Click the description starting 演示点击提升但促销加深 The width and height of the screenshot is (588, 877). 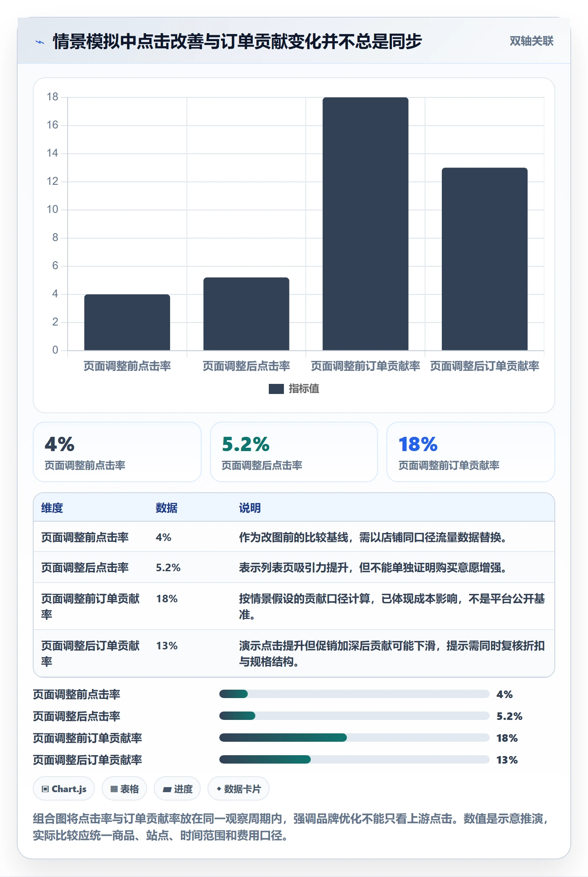(392, 654)
